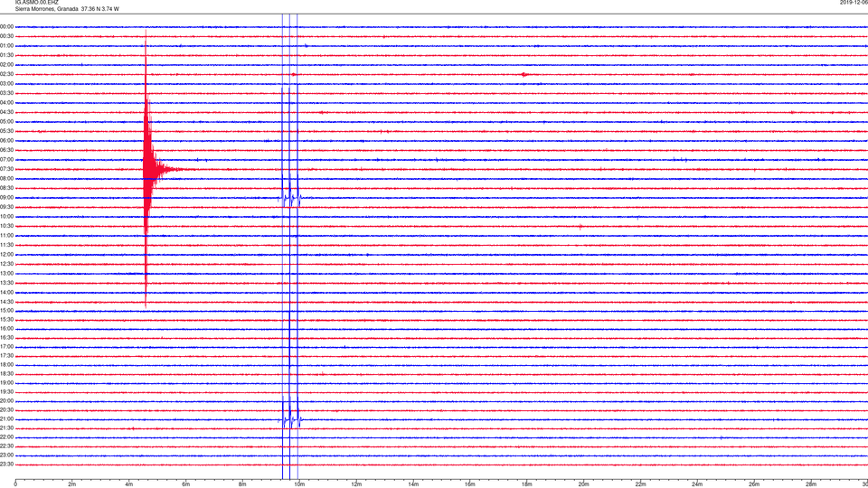Screen dimensions: 868x488
Task: Select the 14:30 trace time label
Action: [x=6, y=302]
